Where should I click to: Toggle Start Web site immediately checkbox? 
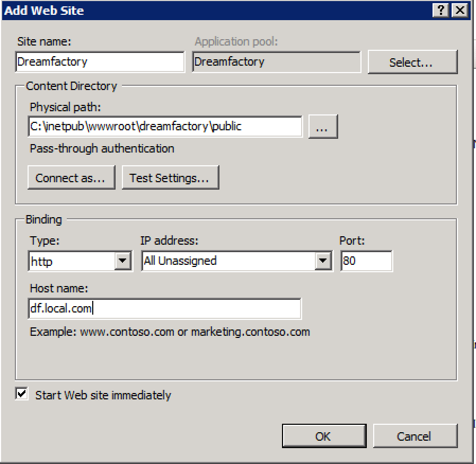pos(22,394)
